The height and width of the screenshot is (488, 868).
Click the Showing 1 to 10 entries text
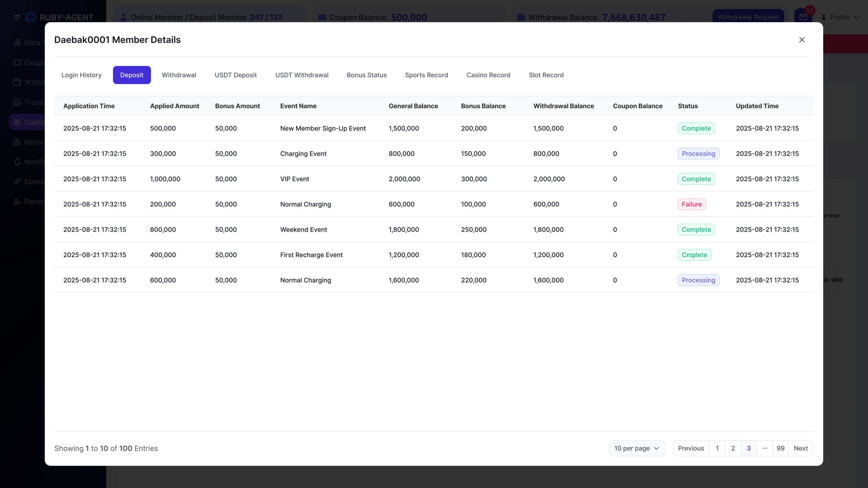point(106,448)
